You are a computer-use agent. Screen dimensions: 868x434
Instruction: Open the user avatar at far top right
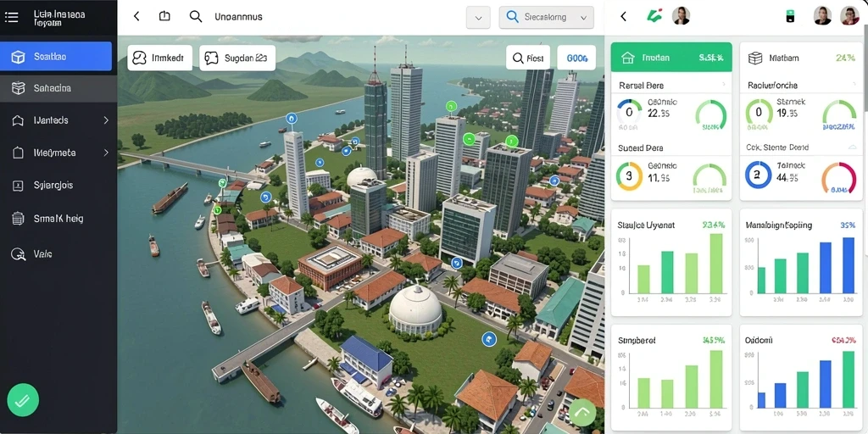coord(849,15)
